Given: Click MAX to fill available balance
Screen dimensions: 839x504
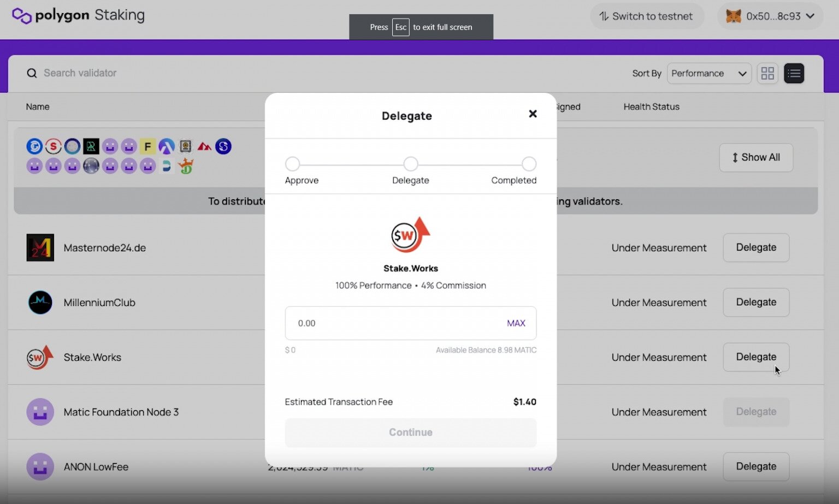Looking at the screenshot, I should [516, 323].
